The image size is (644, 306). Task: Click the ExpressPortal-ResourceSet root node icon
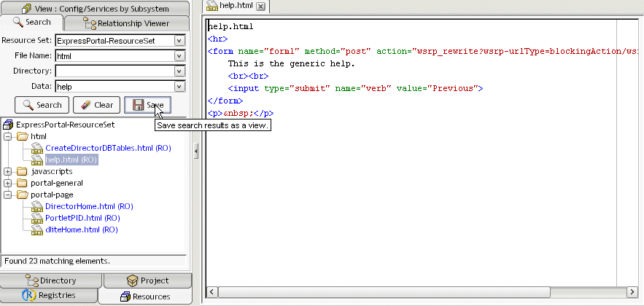pyautogui.click(x=8, y=125)
